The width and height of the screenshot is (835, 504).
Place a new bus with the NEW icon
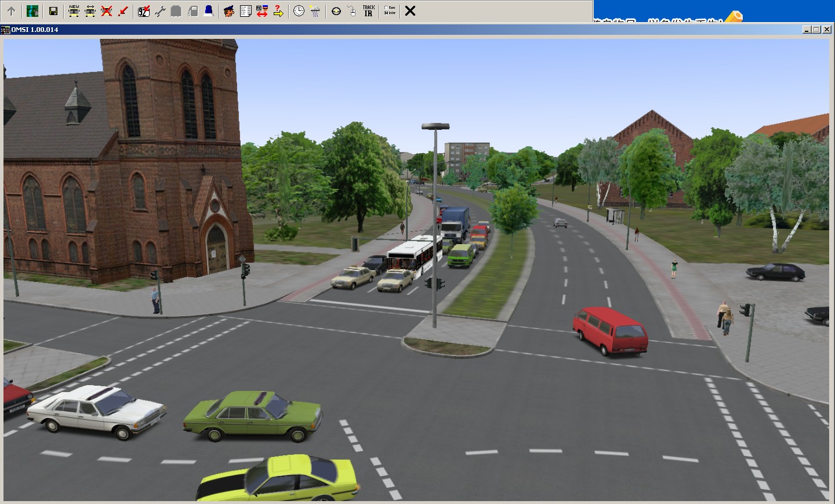(74, 11)
